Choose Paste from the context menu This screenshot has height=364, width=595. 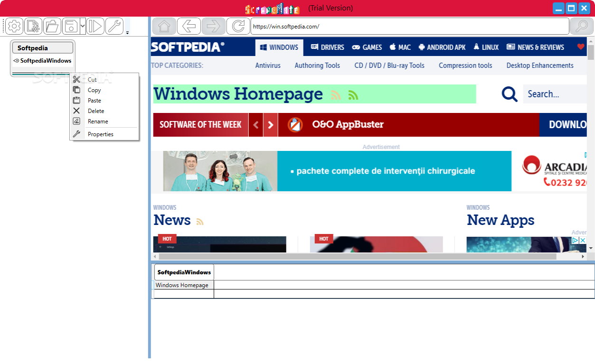click(x=104, y=101)
